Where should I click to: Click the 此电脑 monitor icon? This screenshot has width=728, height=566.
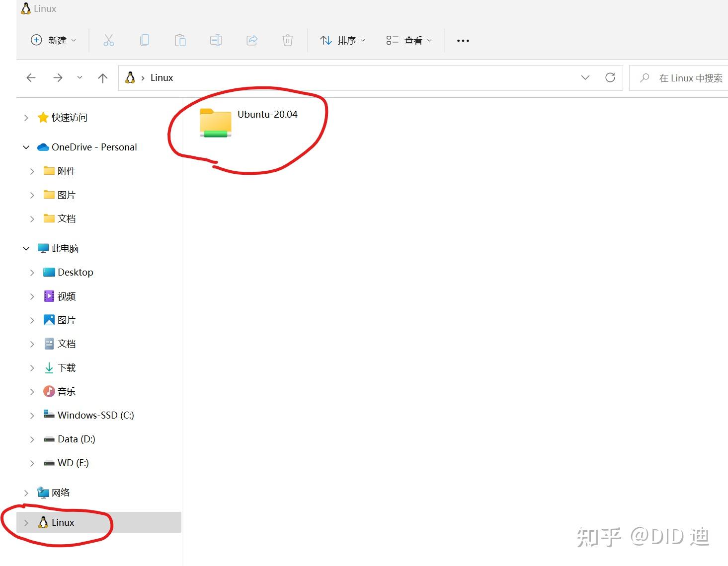[43, 248]
